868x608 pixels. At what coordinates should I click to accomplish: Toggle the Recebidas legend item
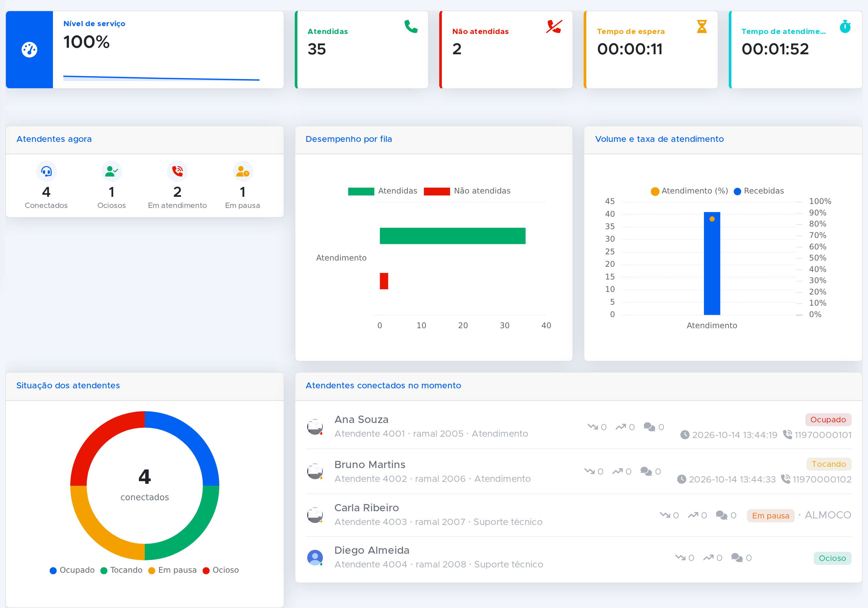click(759, 191)
